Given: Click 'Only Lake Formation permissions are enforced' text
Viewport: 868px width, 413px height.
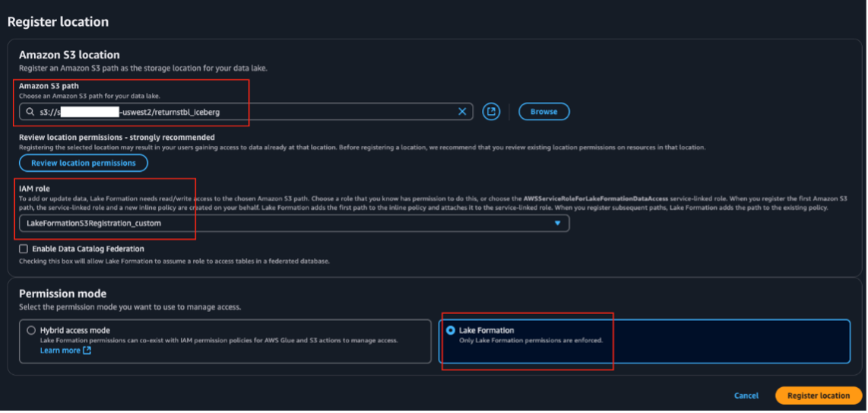Looking at the screenshot, I should coord(531,340).
